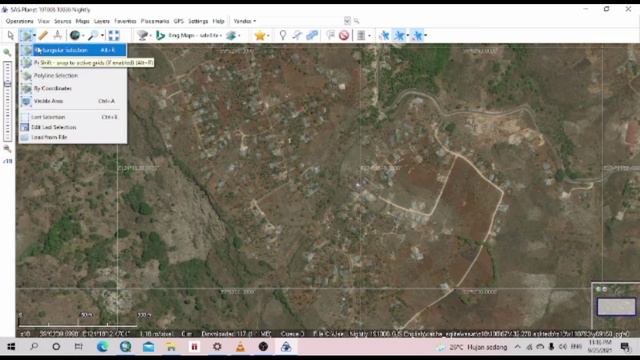Click zoom out magnifier on left sidebar
Image resolution: width=640 pixels, height=360 pixels.
7,149
